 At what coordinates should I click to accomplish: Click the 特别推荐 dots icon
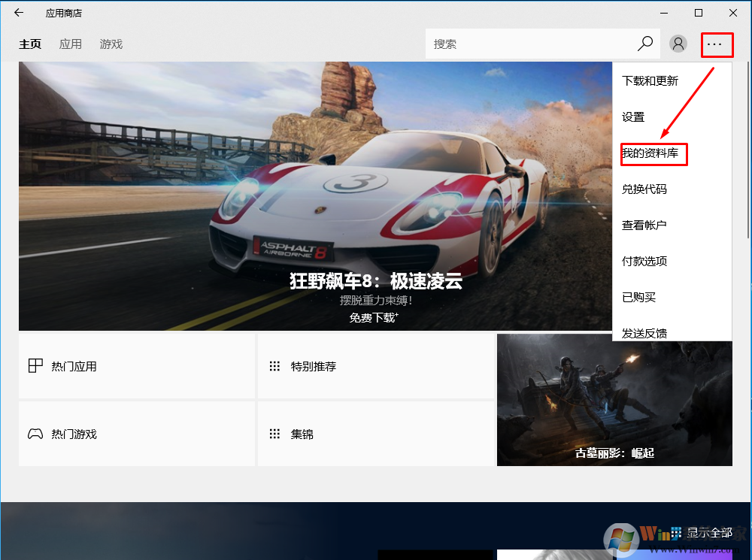pos(274,366)
